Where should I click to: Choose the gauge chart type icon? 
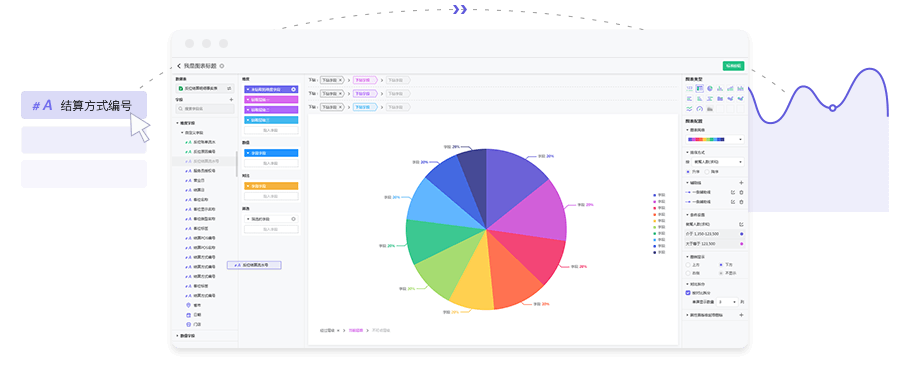tap(699, 108)
